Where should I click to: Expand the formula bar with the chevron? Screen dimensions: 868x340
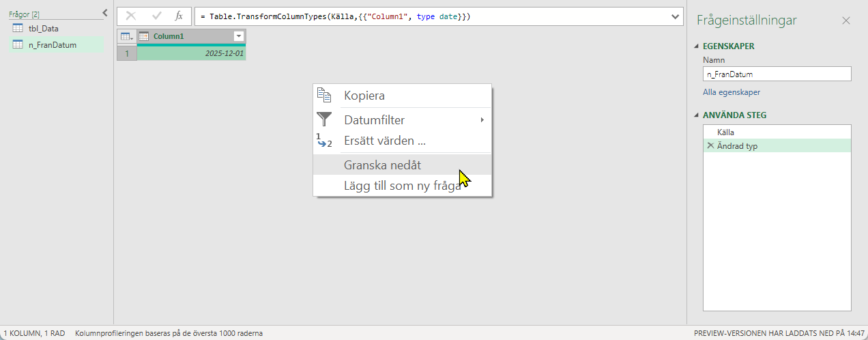(x=676, y=16)
